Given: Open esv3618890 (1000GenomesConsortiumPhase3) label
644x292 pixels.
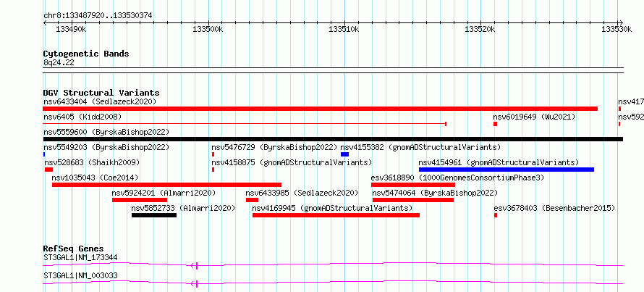Looking at the screenshot, I should 457,178.
